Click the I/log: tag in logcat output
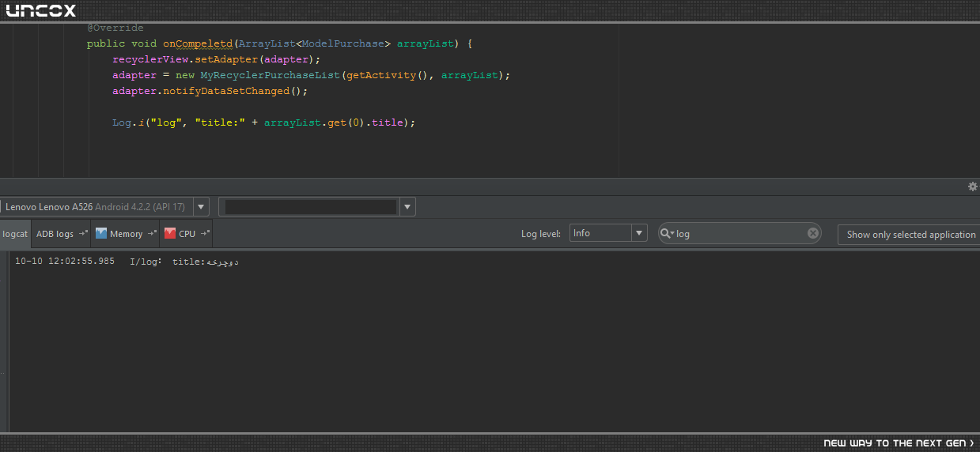Image resolution: width=980 pixels, height=452 pixels. [146, 262]
